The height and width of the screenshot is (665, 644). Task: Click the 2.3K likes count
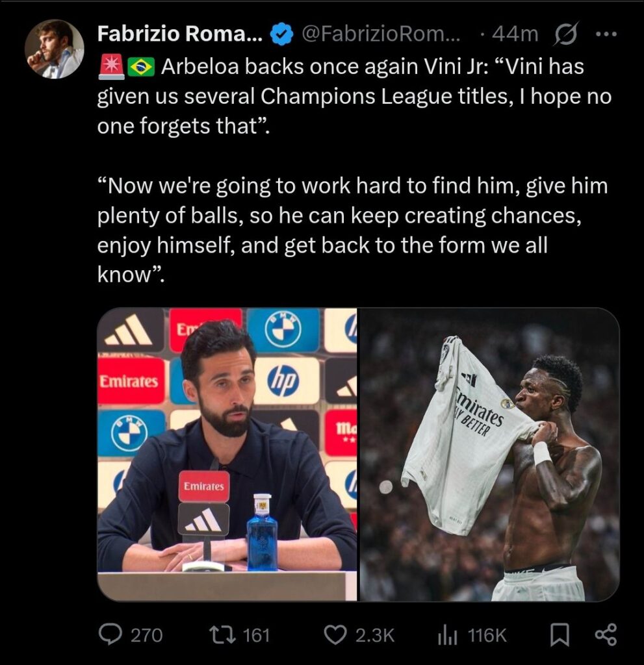coord(375,634)
